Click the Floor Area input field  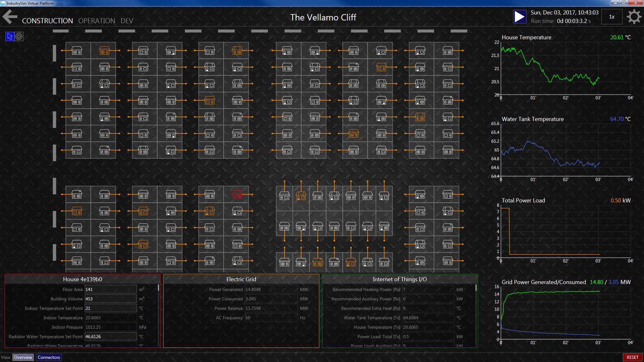(110, 289)
